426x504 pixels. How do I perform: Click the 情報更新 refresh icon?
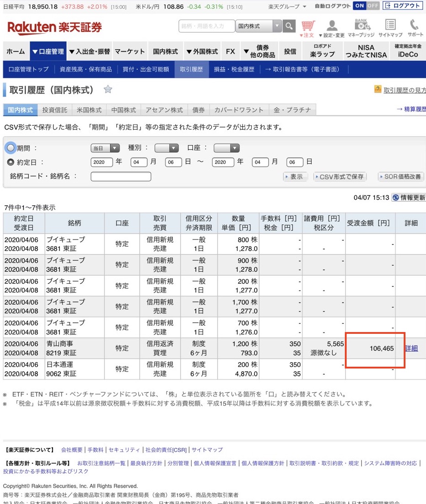395,197
